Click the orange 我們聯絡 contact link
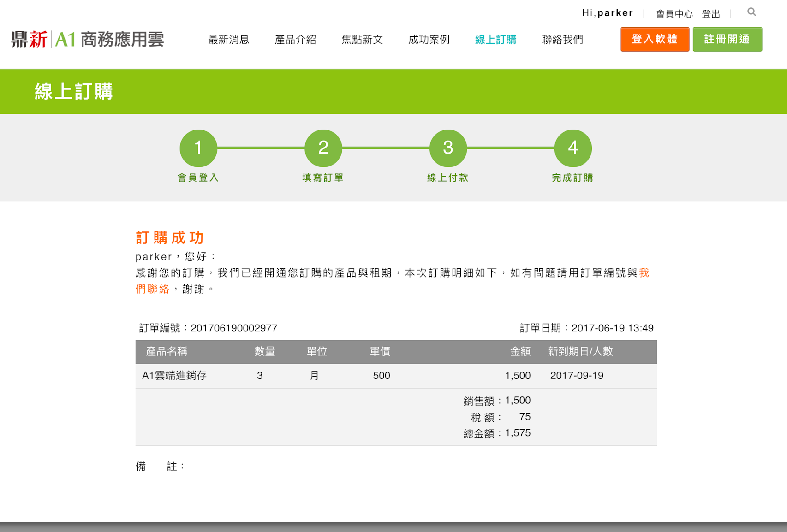The image size is (787, 532). coord(153,289)
